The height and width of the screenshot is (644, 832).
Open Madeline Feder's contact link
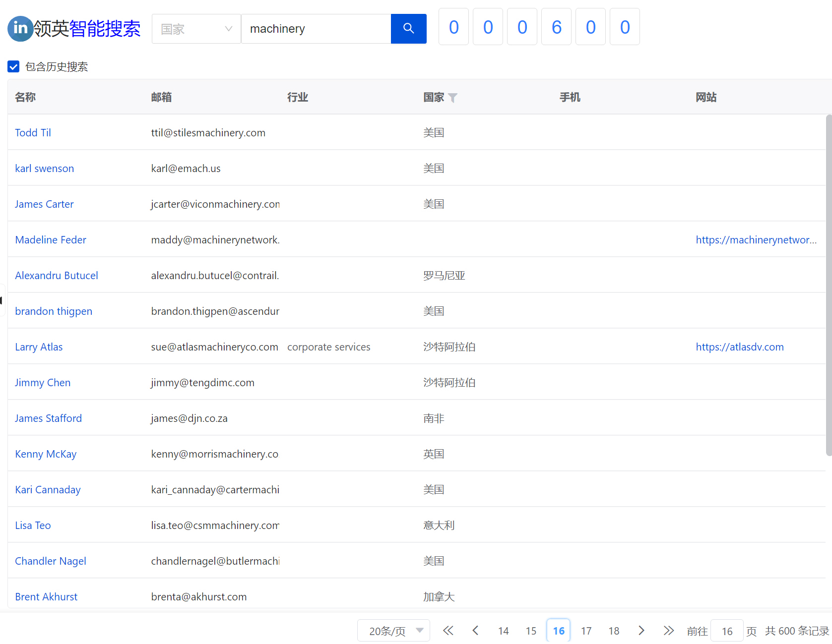coord(51,240)
